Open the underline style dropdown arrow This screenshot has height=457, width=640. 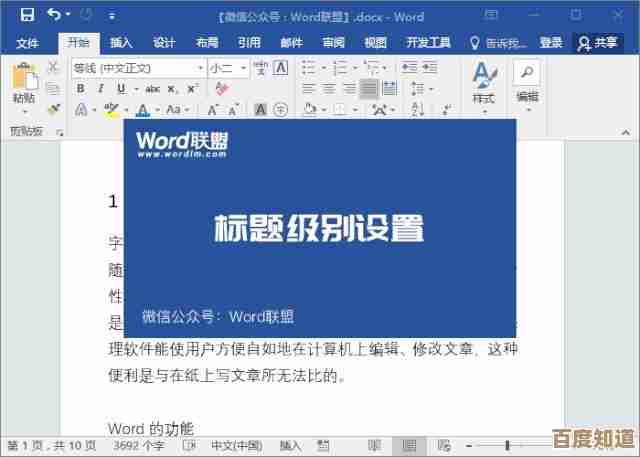click(136, 89)
